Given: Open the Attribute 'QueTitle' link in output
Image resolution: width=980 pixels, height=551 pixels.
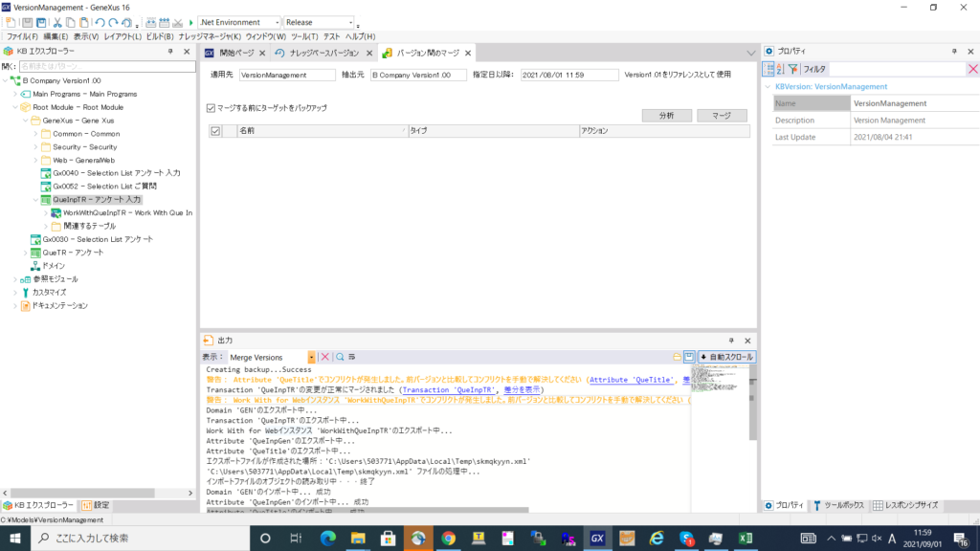Looking at the screenshot, I should (632, 380).
